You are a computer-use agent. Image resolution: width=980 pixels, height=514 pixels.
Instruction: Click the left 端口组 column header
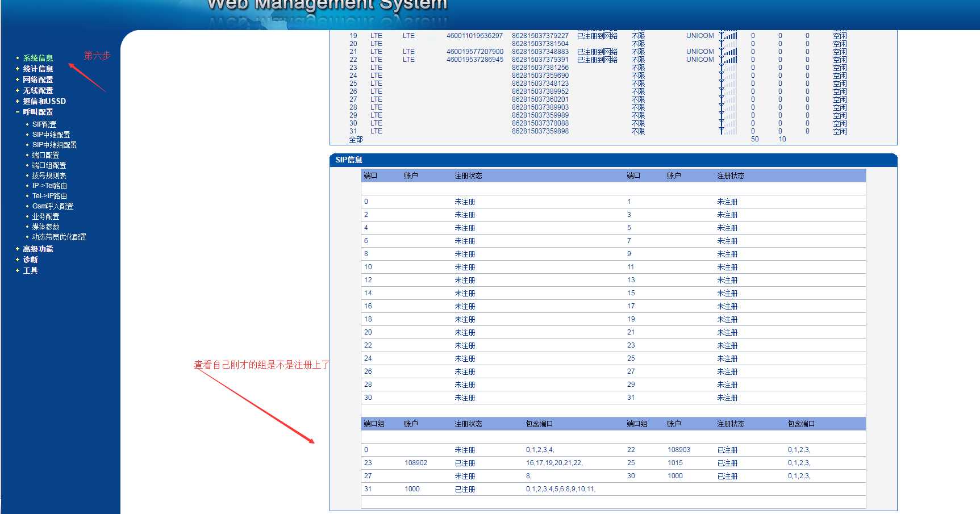[x=374, y=424]
